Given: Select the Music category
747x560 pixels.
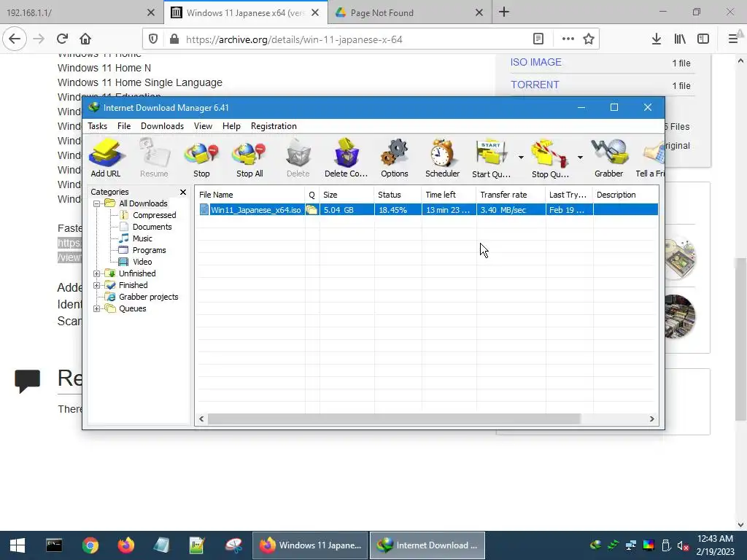Looking at the screenshot, I should (142, 238).
